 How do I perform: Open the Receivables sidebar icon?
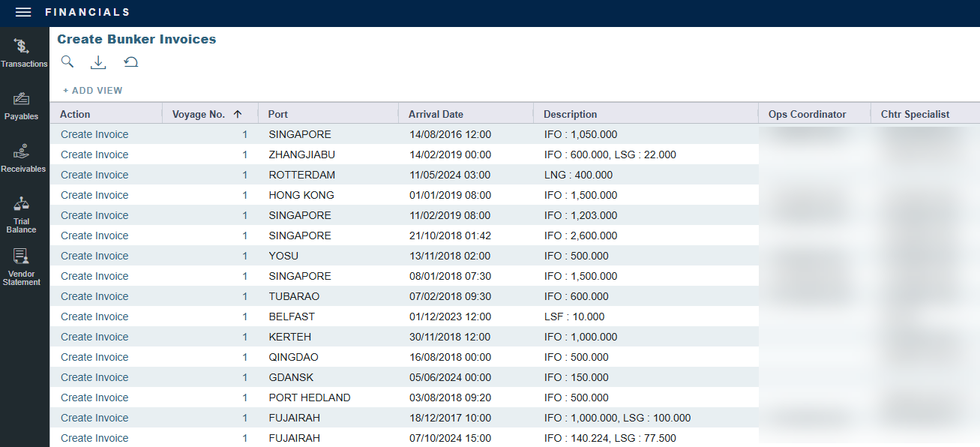point(22,158)
